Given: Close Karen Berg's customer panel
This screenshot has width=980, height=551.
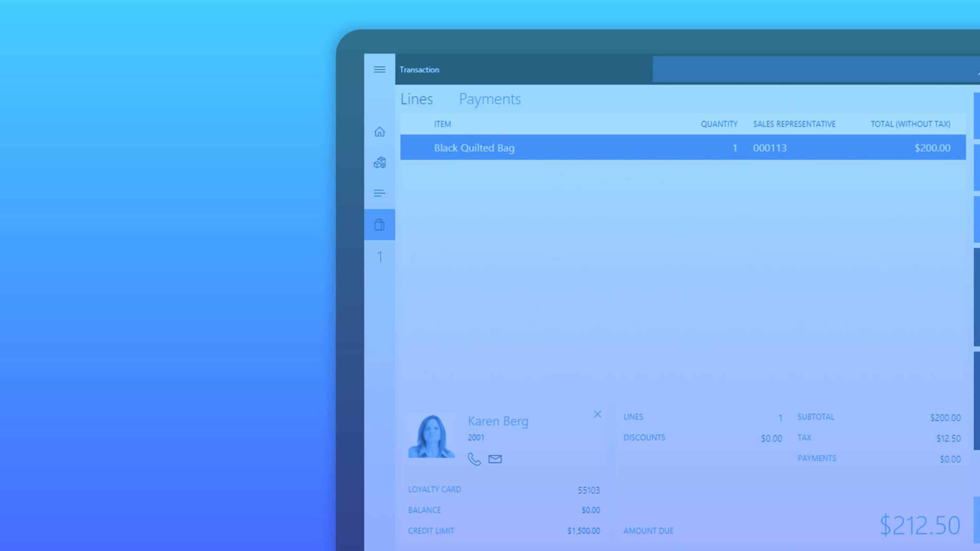Looking at the screenshot, I should pyautogui.click(x=598, y=414).
